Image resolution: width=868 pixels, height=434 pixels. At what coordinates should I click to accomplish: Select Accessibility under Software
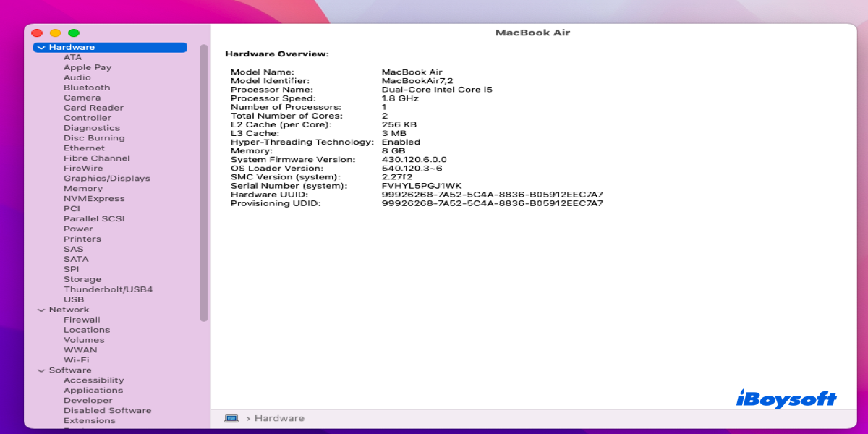click(93, 380)
